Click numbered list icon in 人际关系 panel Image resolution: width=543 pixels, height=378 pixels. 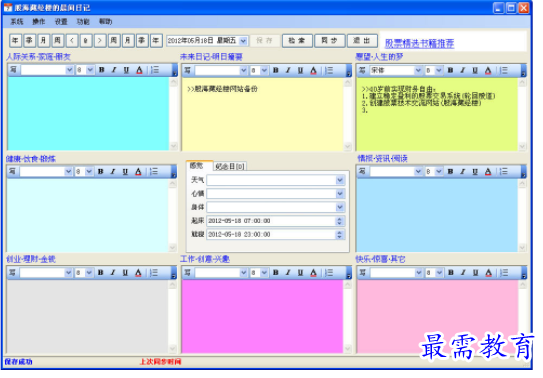pyautogui.click(x=155, y=70)
